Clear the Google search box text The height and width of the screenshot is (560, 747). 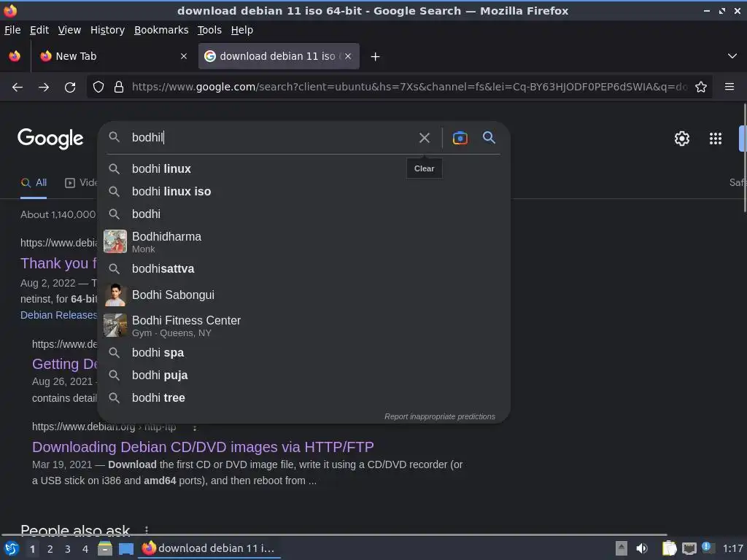coord(424,138)
